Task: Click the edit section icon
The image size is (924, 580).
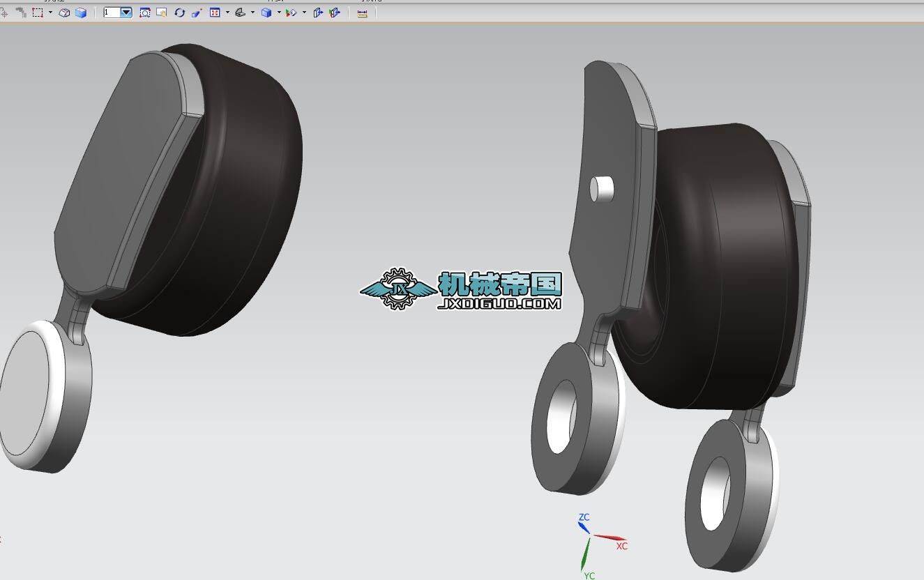Action: 318,13
